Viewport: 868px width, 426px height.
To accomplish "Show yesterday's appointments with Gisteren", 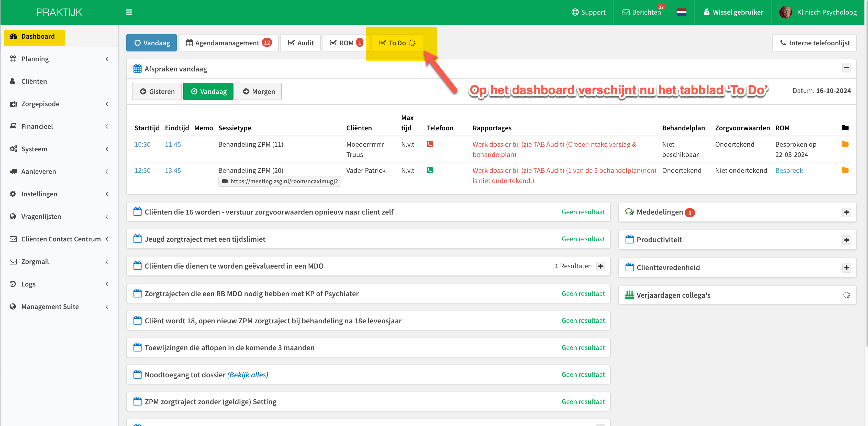I will pos(157,92).
